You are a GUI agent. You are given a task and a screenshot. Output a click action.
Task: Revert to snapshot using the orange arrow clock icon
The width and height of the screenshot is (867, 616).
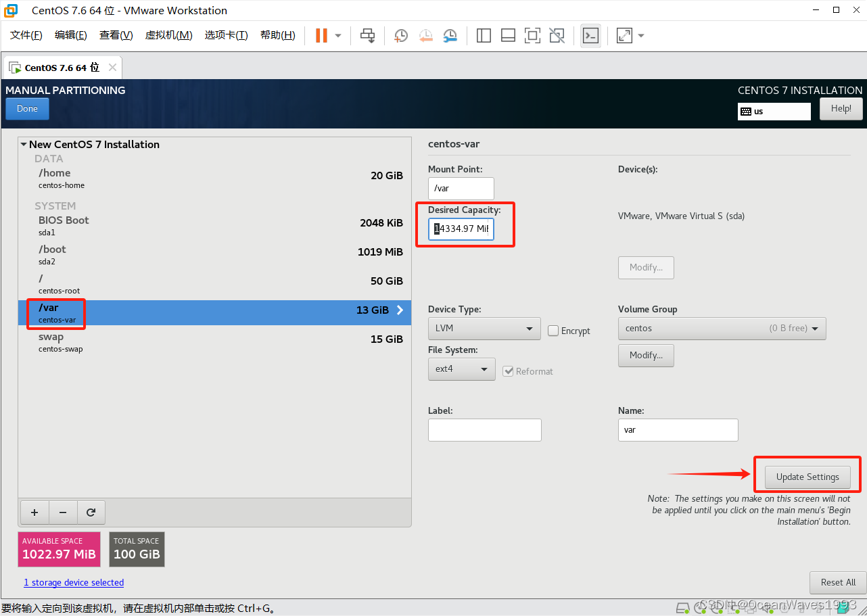425,35
